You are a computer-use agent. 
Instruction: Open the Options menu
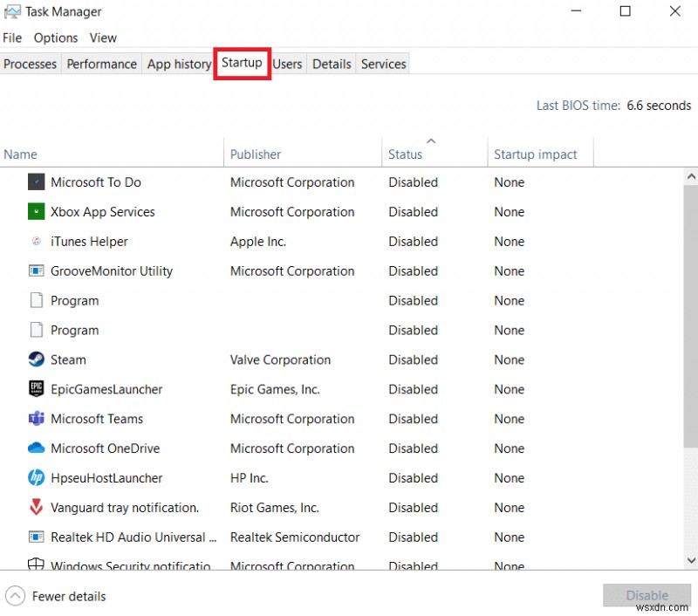[x=55, y=38]
